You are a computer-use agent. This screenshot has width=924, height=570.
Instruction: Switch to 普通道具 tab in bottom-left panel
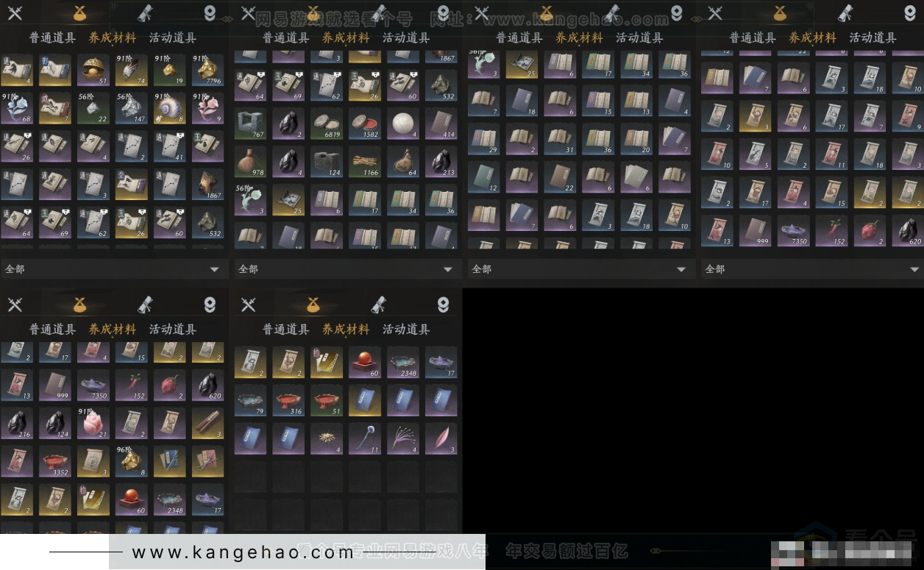pos(52,329)
